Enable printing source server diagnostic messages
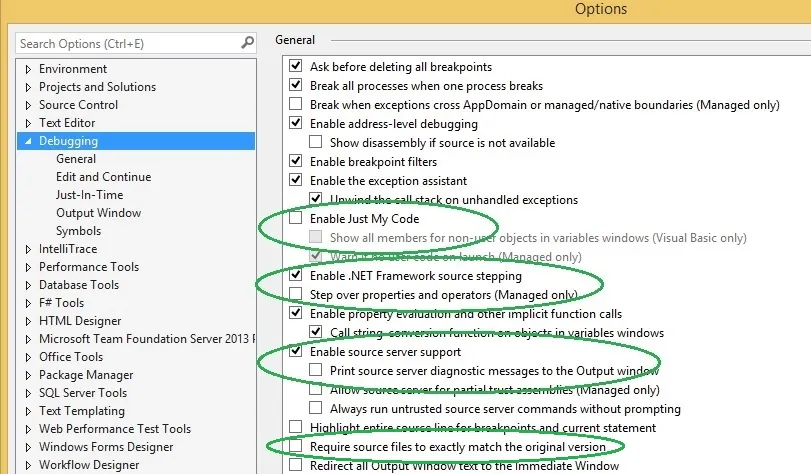The height and width of the screenshot is (474, 811). point(316,371)
